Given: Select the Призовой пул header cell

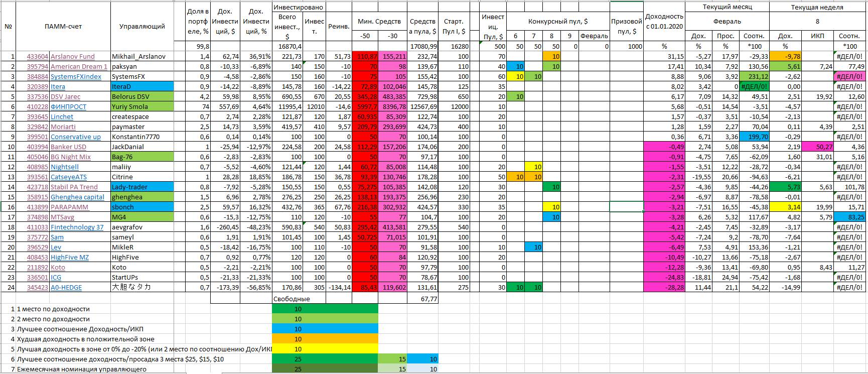Looking at the screenshot, I should click(x=626, y=26).
